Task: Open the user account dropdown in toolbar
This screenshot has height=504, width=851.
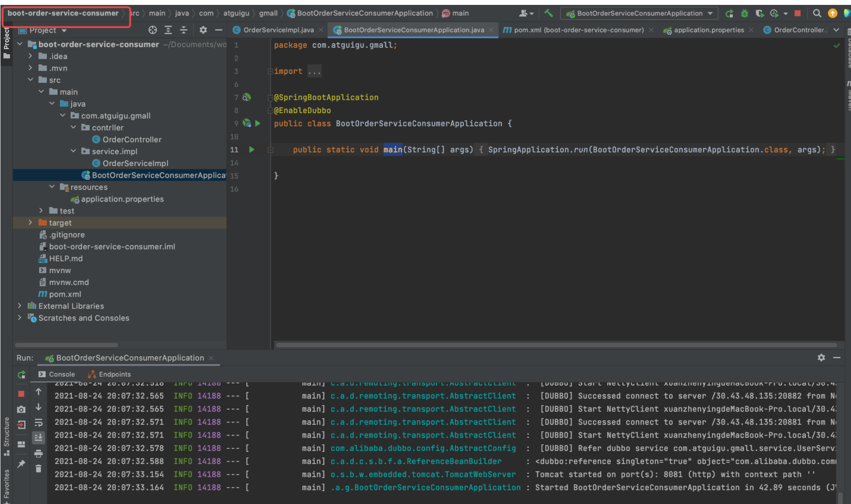Action: click(x=526, y=13)
